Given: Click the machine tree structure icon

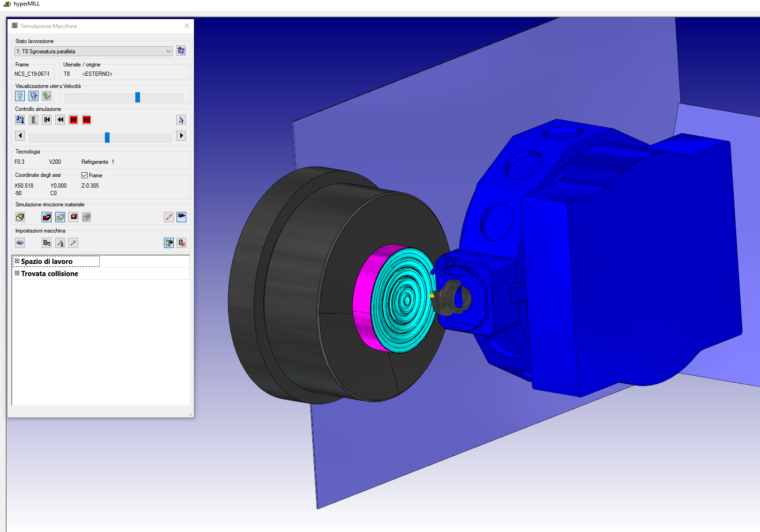Looking at the screenshot, I should point(47,243).
